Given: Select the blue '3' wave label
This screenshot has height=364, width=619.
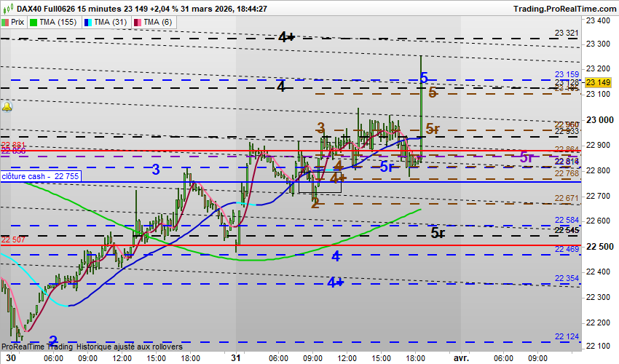Looking at the screenshot, I should tap(156, 170).
